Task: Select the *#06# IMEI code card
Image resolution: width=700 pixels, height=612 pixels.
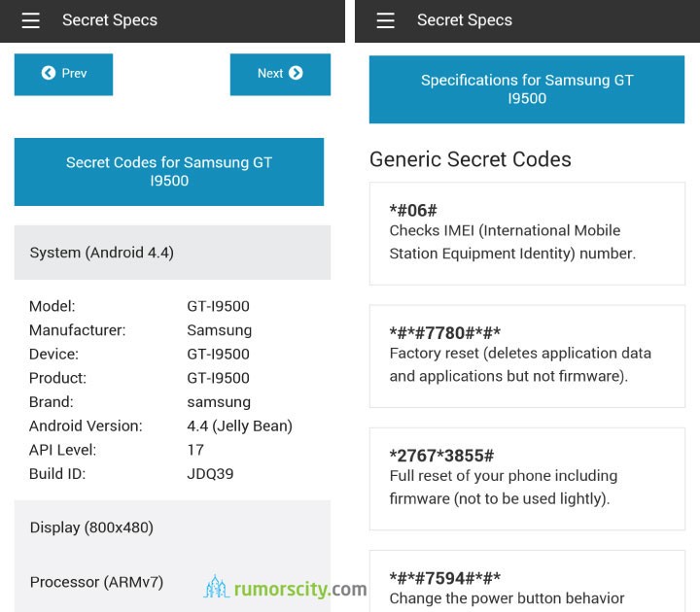Action: pos(527,233)
